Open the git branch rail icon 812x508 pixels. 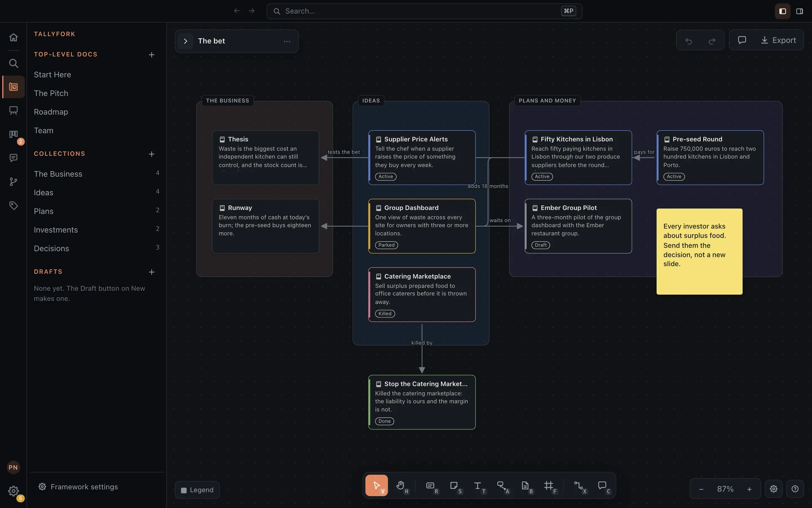click(13, 182)
